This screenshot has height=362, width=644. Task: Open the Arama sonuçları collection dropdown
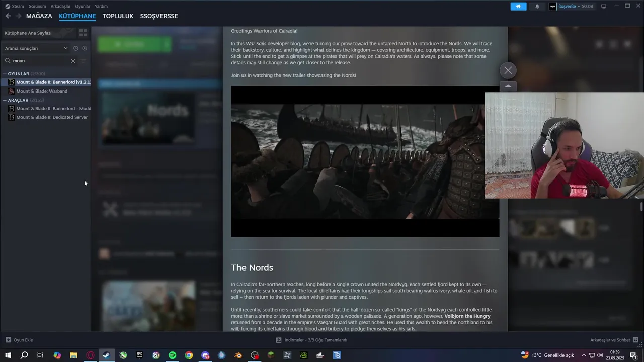coord(36,48)
